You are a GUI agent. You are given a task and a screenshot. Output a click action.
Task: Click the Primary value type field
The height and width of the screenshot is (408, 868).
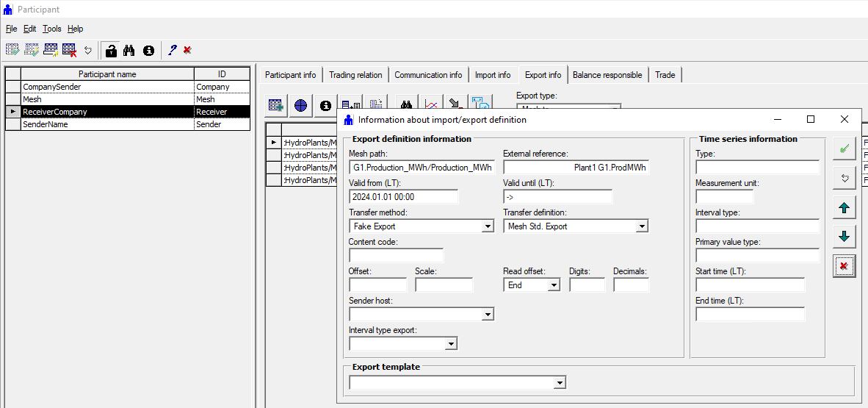pyautogui.click(x=758, y=256)
